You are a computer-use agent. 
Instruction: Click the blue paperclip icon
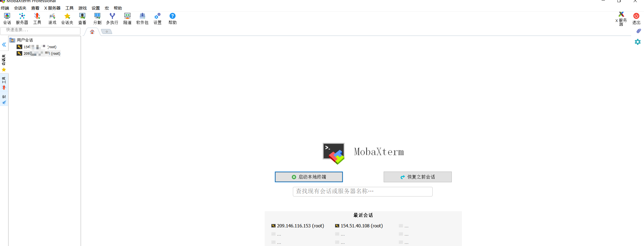tap(639, 31)
